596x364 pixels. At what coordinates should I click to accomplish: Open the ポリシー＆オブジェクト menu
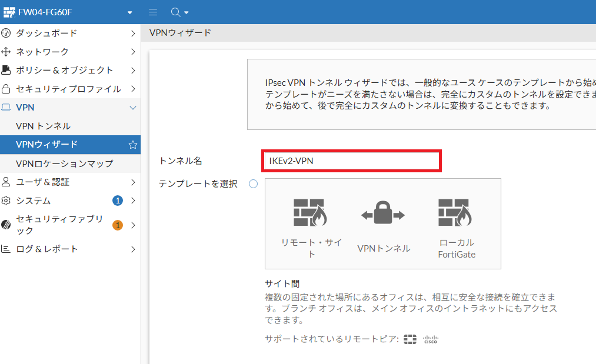click(65, 70)
